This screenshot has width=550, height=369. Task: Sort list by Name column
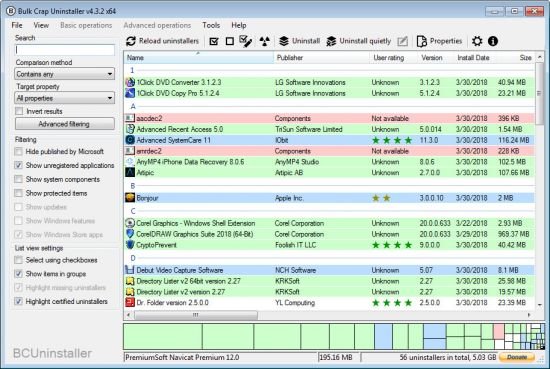pyautogui.click(x=199, y=58)
